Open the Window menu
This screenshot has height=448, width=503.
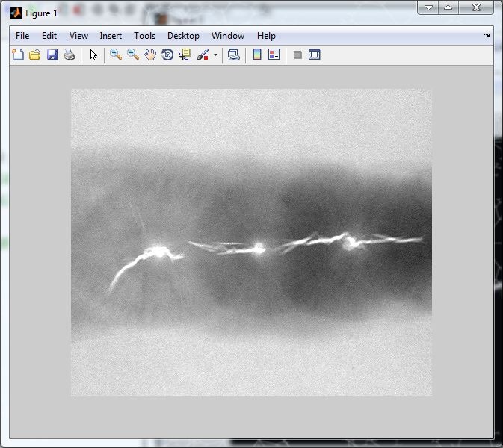228,36
